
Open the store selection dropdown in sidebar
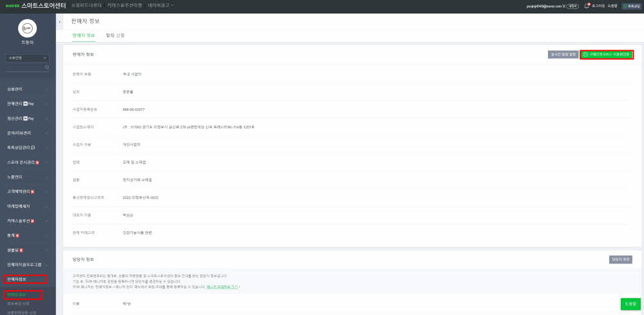pos(28,58)
